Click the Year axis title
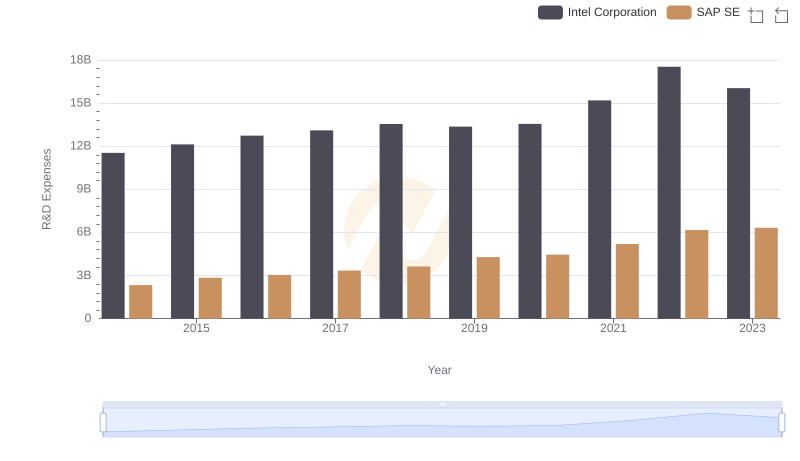Image resolution: width=800 pixels, height=461 pixels. (x=439, y=370)
